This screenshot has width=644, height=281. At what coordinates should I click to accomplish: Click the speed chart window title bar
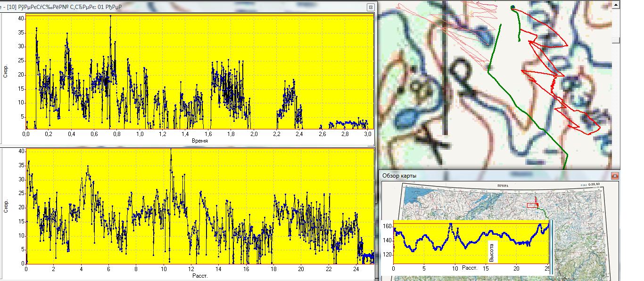point(189,7)
